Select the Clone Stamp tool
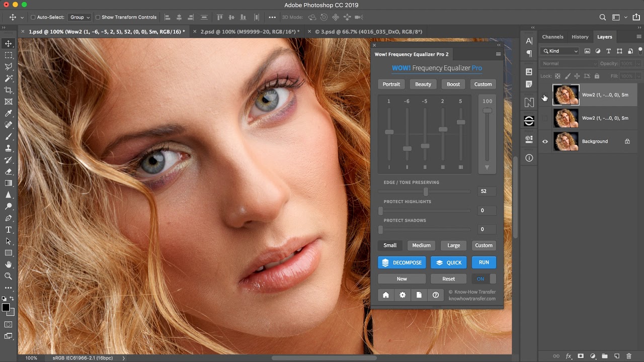Screen dimensions: 644x362 9,148
